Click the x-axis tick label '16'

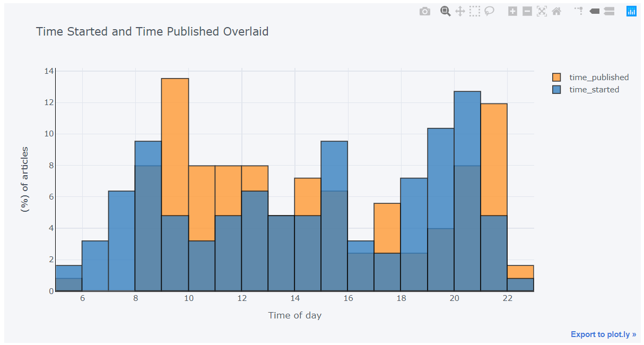pyautogui.click(x=348, y=298)
